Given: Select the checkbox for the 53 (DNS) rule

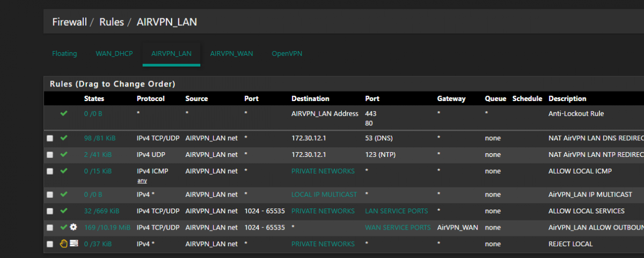Looking at the screenshot, I should [50, 139].
